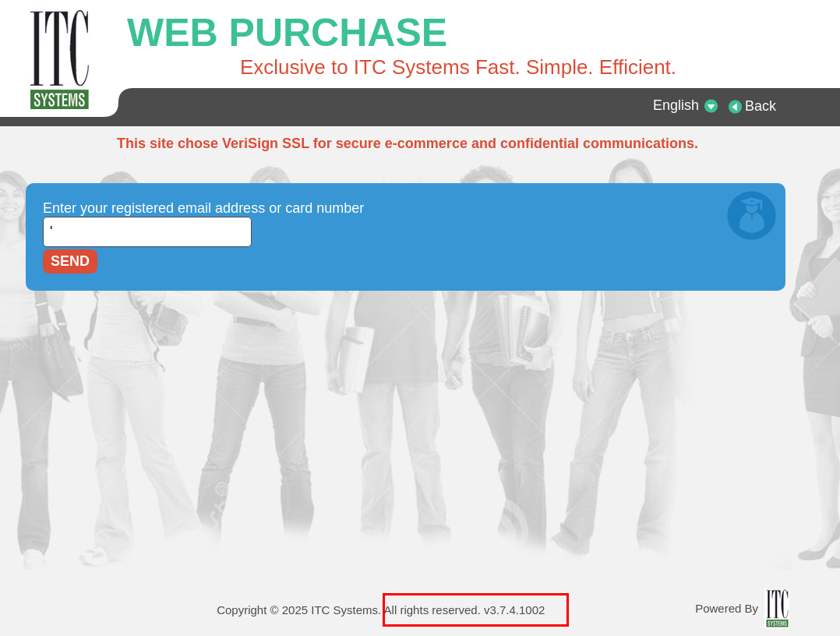Click the 'Powered By' text

(x=726, y=609)
